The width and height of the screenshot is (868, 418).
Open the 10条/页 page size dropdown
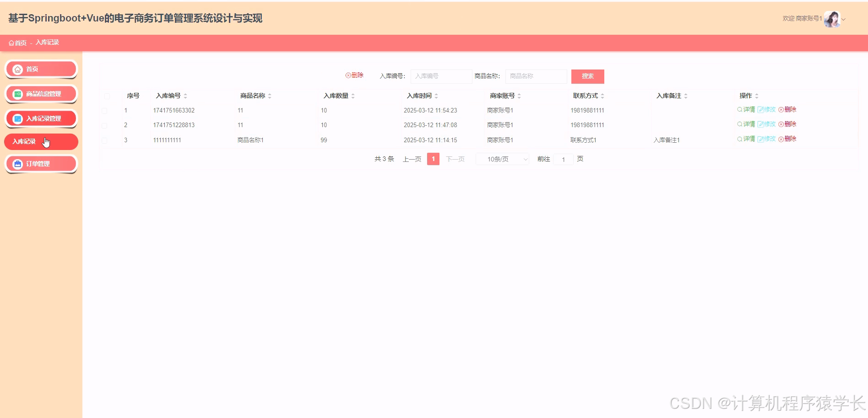click(502, 159)
